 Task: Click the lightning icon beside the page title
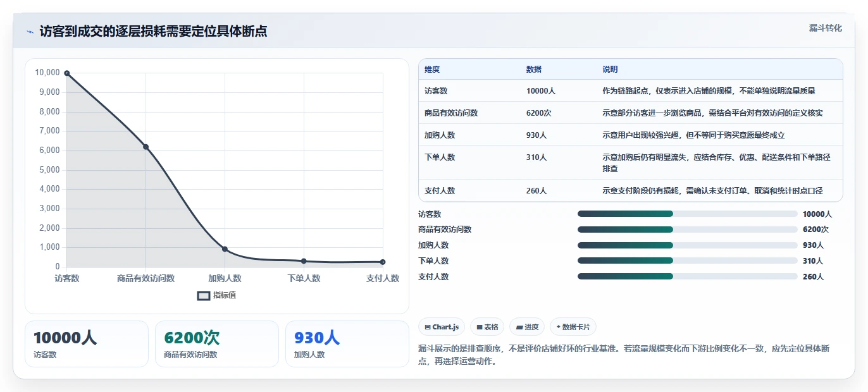30,32
